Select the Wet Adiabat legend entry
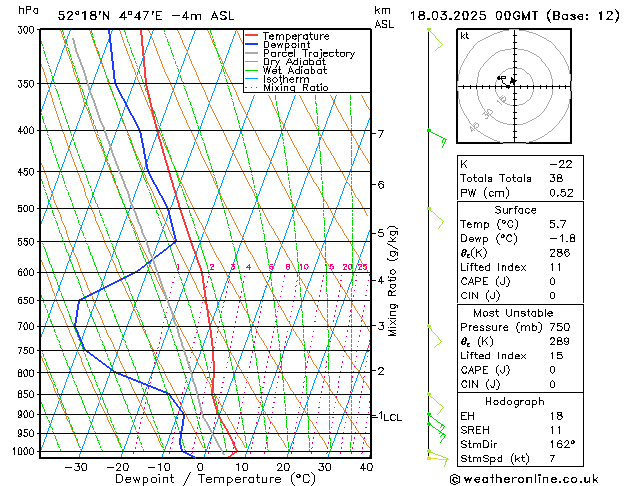 [295, 70]
